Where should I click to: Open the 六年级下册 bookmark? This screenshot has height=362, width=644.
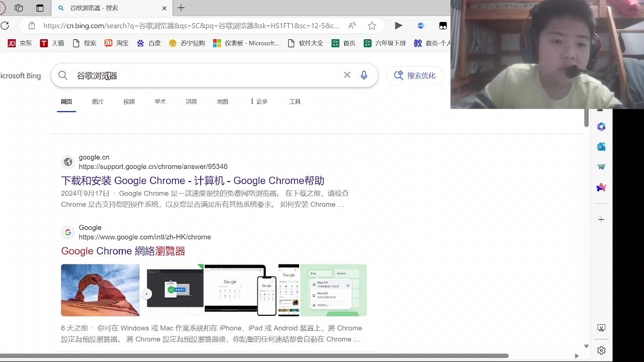(385, 43)
